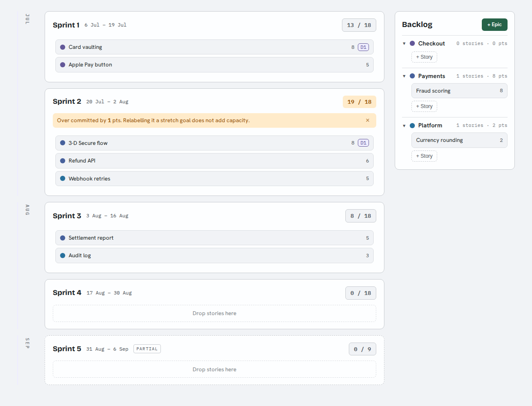The image size is (532, 406).
Task: Select the Card vaulting story
Action: pyautogui.click(x=215, y=47)
